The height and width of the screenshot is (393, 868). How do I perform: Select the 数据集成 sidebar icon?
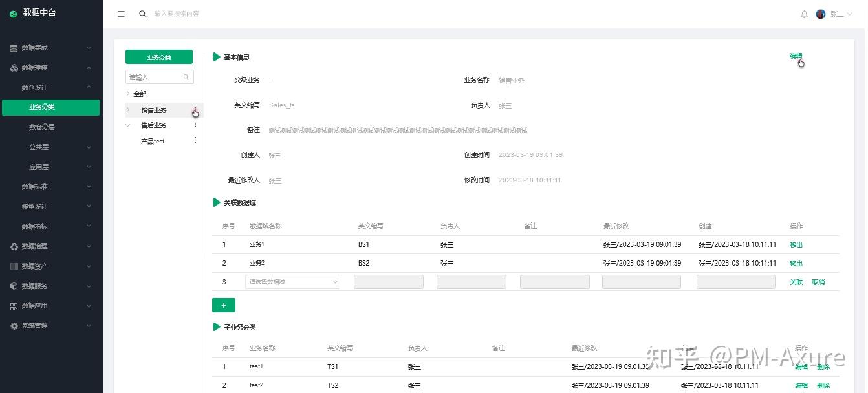point(13,47)
